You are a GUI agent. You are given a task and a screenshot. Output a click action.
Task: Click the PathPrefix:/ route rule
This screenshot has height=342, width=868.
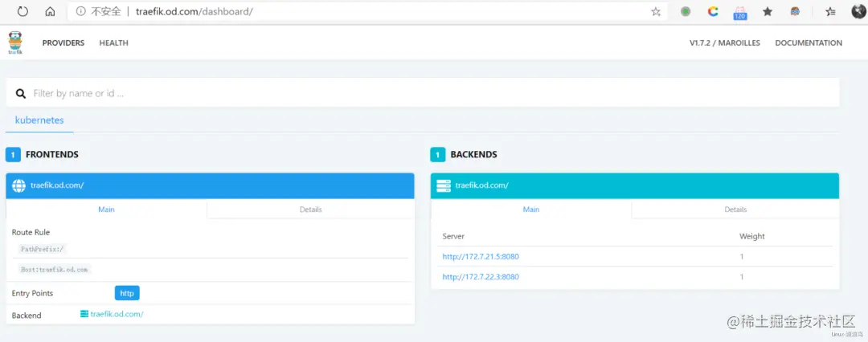[x=43, y=249]
